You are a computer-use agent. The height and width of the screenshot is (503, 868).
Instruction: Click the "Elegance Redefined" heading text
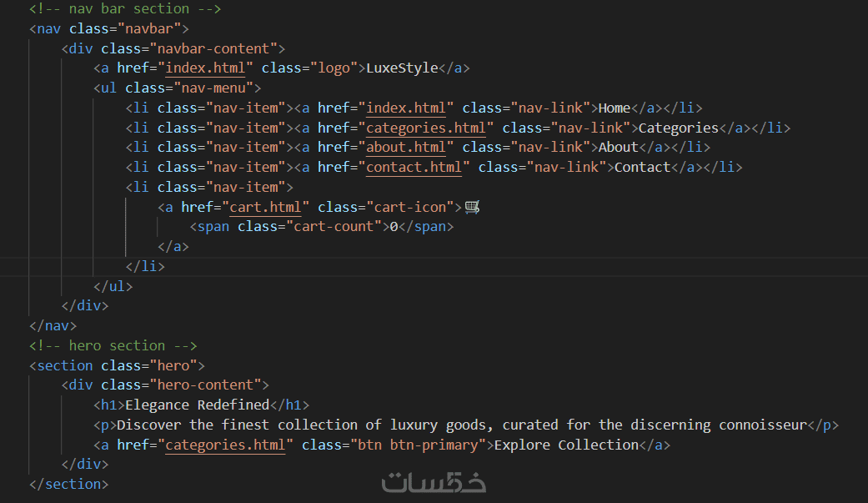[x=198, y=405]
